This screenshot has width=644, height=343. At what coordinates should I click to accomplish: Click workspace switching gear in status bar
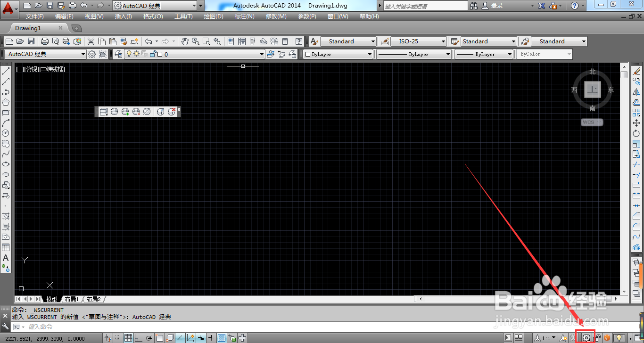pyautogui.click(x=586, y=338)
